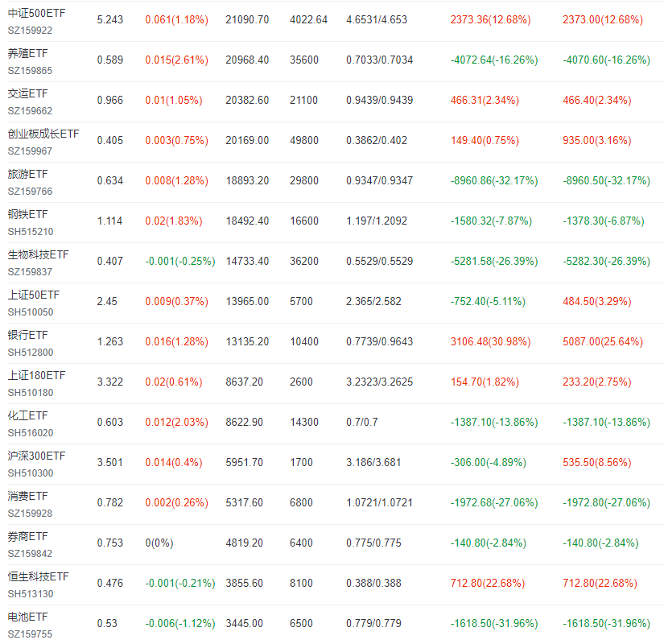Open the 消费ETF fund name
Viewport: 664px width, 644px height.
click(x=28, y=496)
